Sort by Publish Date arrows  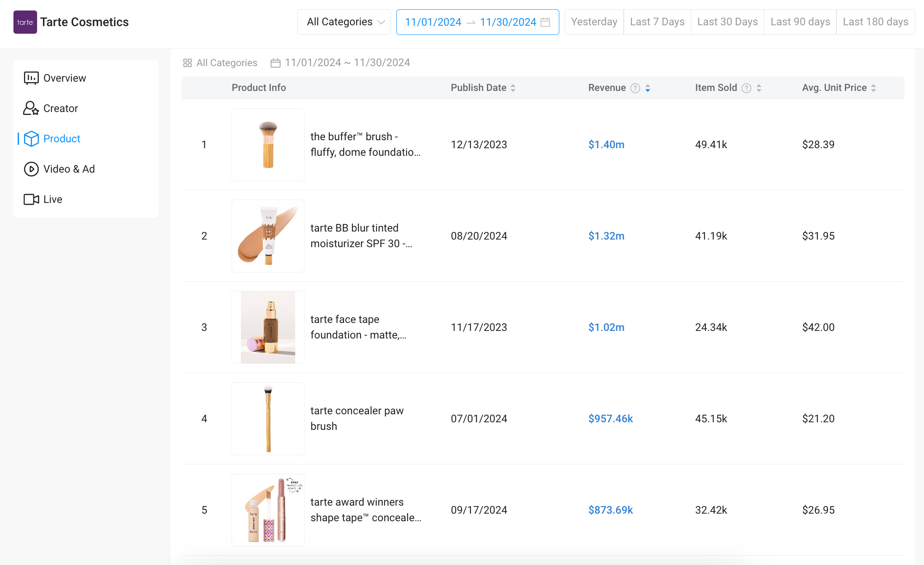(x=513, y=88)
